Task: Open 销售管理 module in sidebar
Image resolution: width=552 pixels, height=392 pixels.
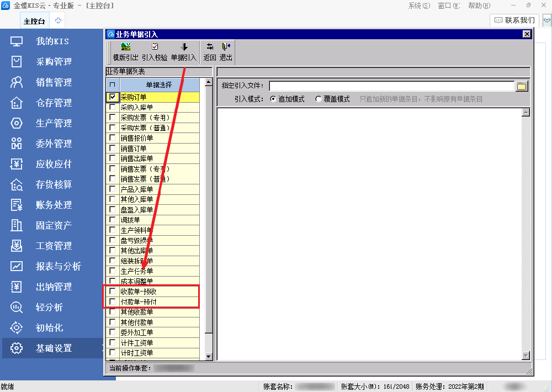Action: pos(54,82)
